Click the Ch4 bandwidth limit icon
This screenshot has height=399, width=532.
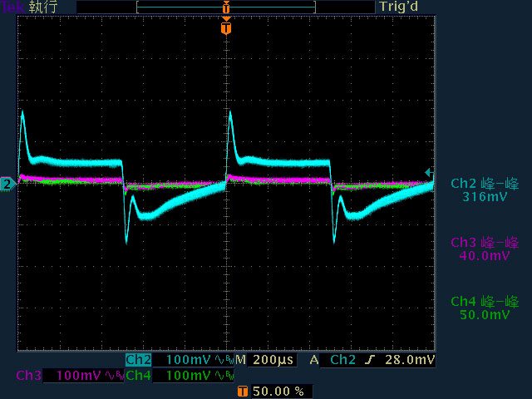click(221, 376)
